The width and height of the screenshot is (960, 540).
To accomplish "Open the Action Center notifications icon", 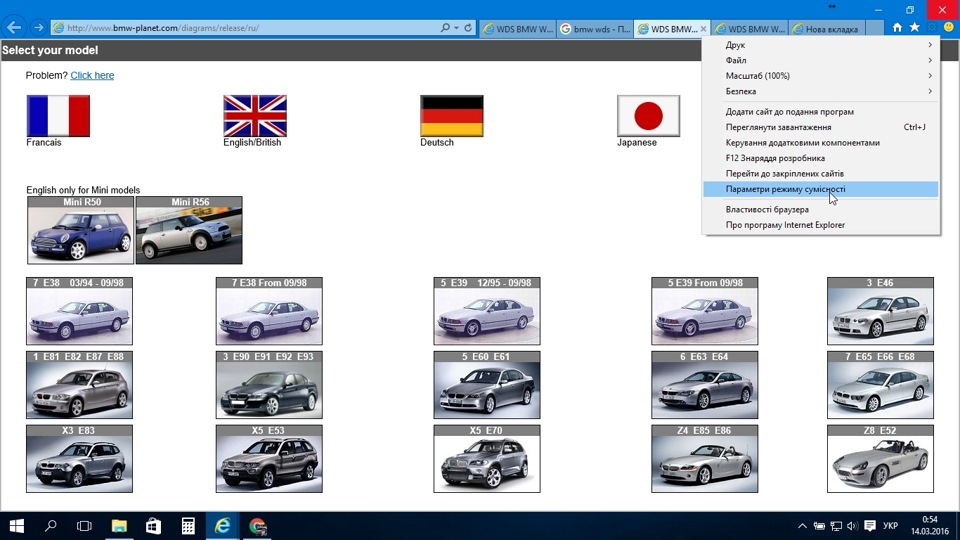I will pyautogui.click(x=869, y=526).
